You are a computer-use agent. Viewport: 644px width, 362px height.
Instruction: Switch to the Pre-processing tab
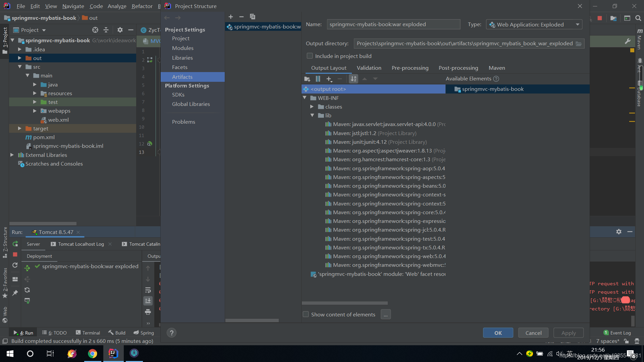tap(410, 68)
